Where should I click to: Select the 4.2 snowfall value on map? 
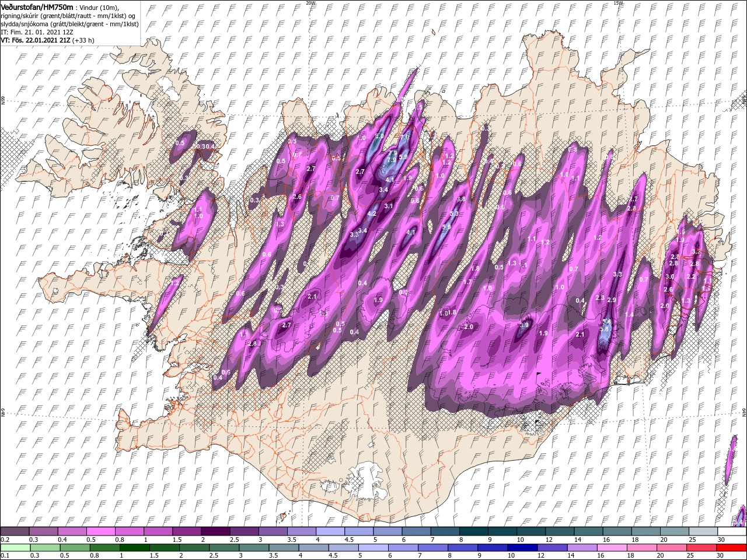coord(372,213)
